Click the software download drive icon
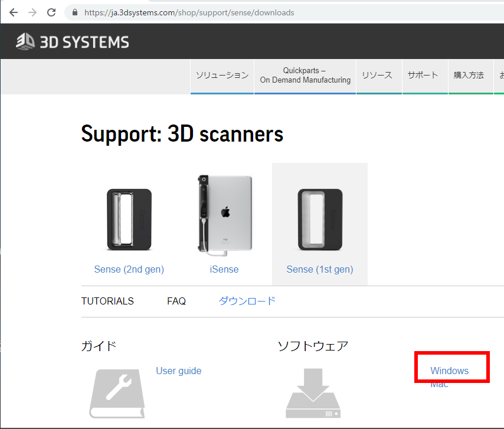This screenshot has height=429, width=504. pos(313,394)
